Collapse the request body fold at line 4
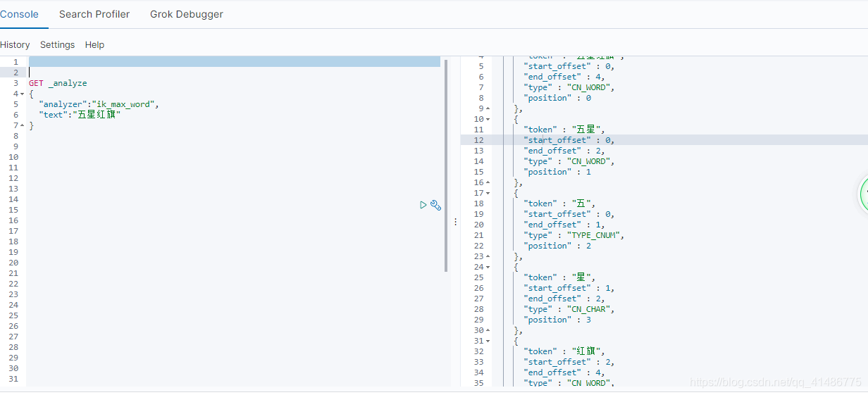 22,94
